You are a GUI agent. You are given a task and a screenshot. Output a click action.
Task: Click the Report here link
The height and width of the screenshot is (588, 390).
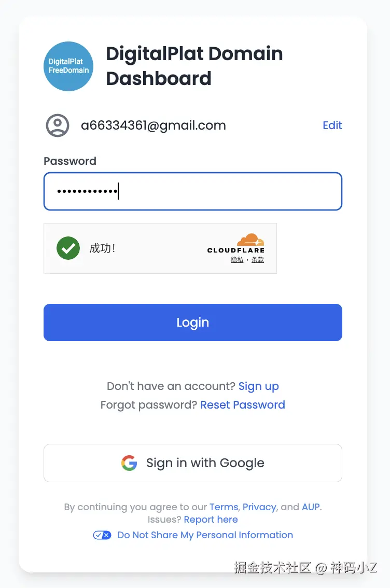(211, 520)
